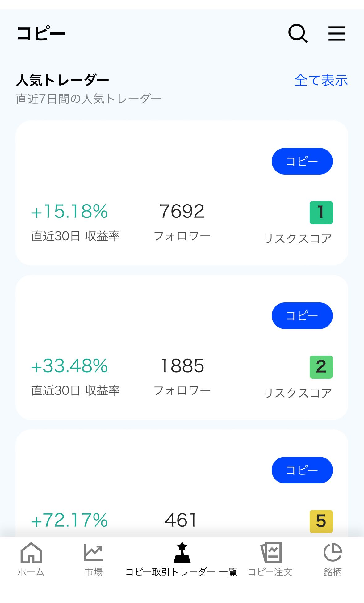364x603 pixels.
Task: Open the コピー注文 document icon
Action: pos(271,552)
